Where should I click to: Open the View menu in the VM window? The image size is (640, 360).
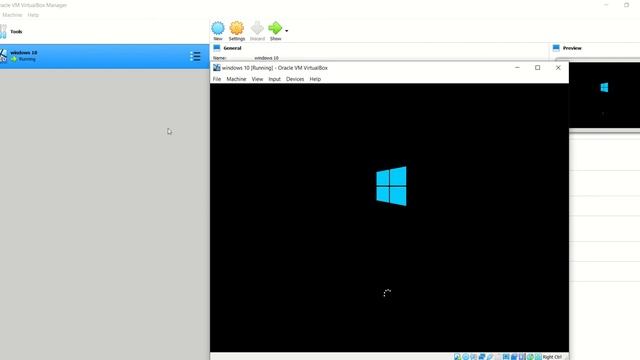257,79
